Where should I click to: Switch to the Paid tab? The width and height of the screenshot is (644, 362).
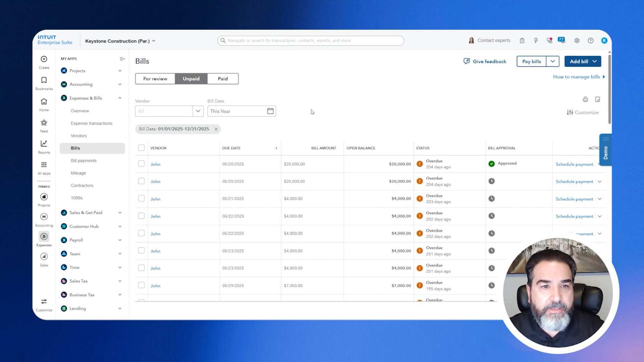click(x=222, y=78)
